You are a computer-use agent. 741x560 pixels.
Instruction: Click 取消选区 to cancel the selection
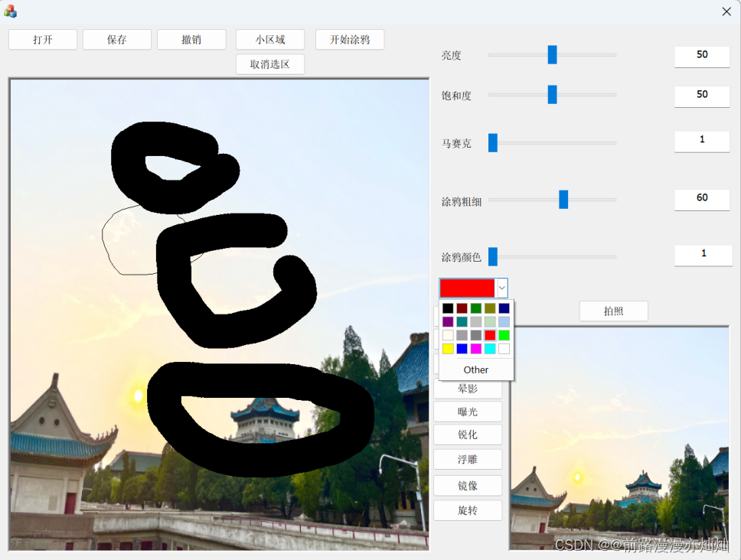tap(269, 64)
